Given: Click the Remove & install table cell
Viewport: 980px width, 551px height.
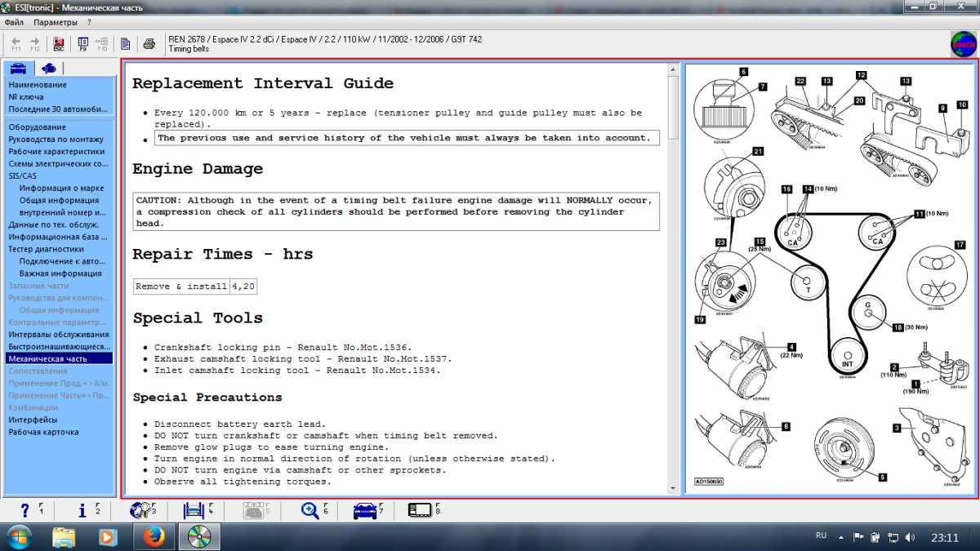Looking at the screenshot, I should point(181,287).
